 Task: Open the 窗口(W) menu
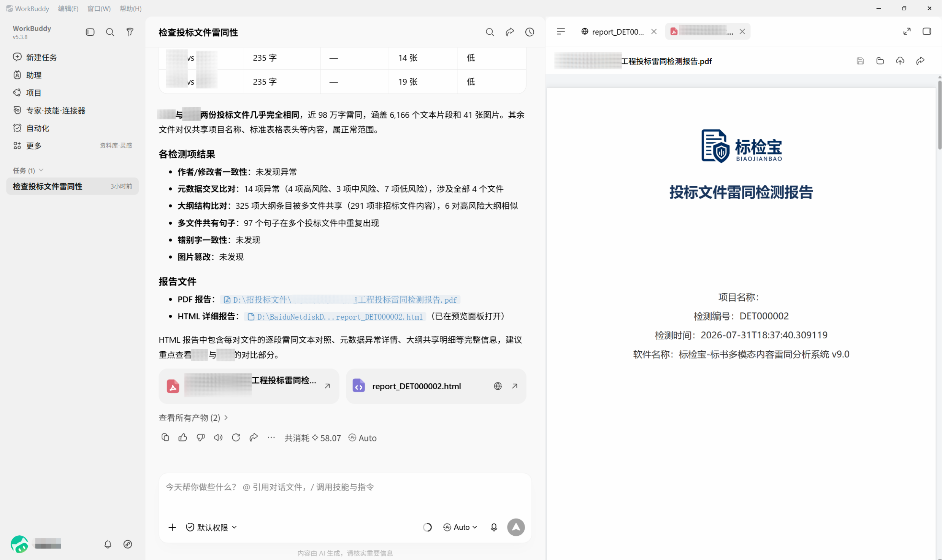click(99, 8)
